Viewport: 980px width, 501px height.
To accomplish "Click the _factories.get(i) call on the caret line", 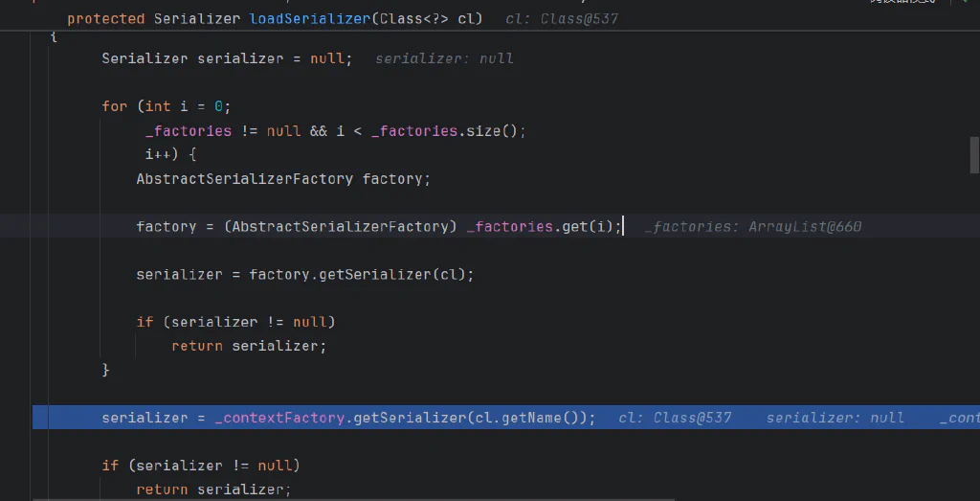I will pyautogui.click(x=540, y=226).
